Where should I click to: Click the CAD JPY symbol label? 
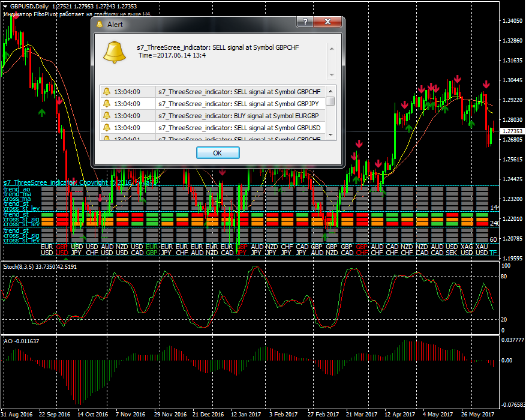point(302,250)
